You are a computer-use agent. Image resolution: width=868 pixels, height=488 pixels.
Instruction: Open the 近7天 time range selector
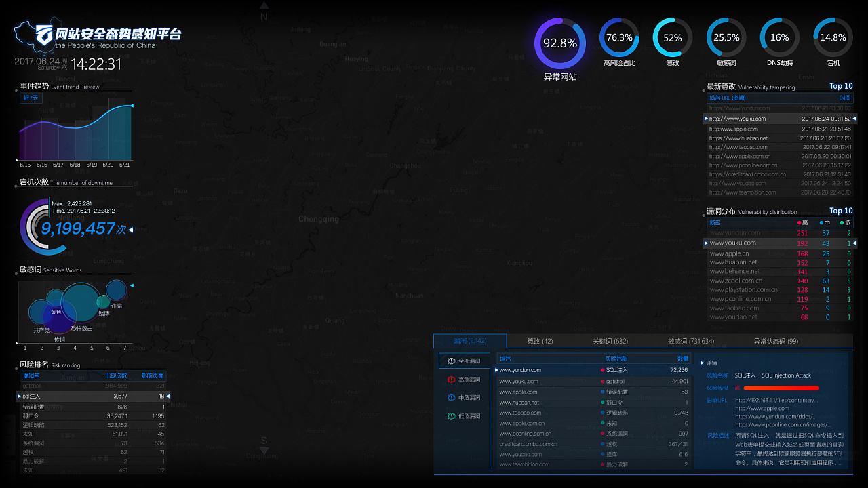tap(31, 98)
